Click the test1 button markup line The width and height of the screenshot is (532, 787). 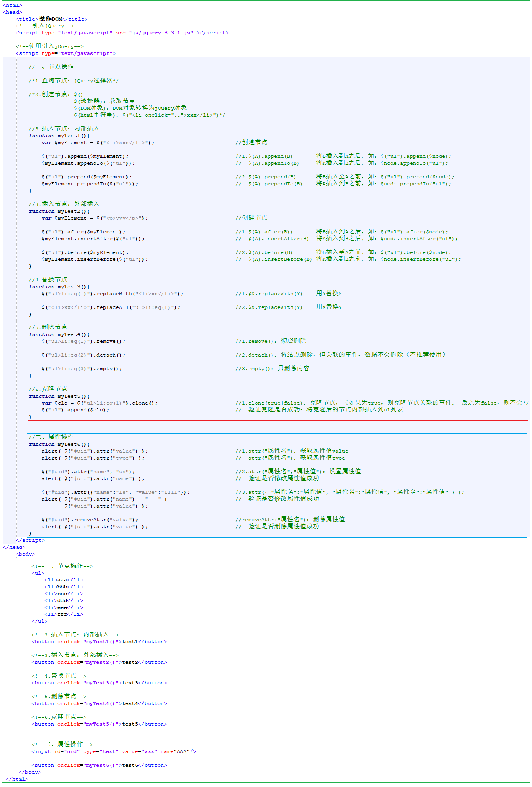tap(99, 642)
